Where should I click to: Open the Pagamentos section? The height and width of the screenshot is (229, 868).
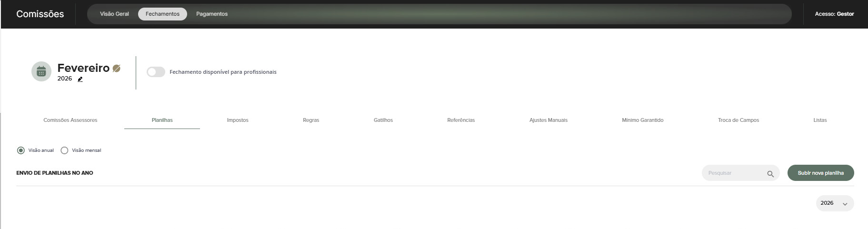coord(212,14)
